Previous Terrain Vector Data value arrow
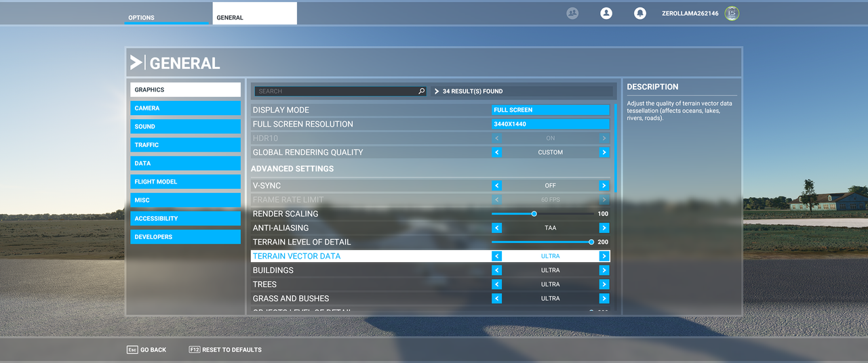 [x=496, y=256]
